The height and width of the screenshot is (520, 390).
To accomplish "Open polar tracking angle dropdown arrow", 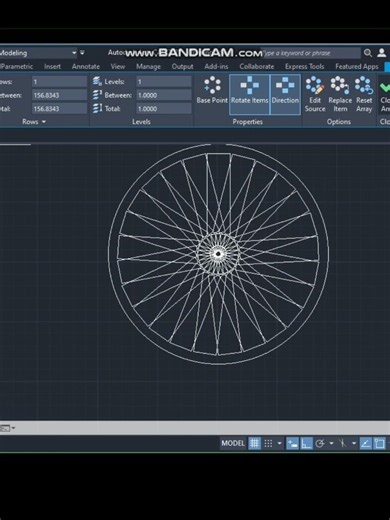I will [x=331, y=443].
